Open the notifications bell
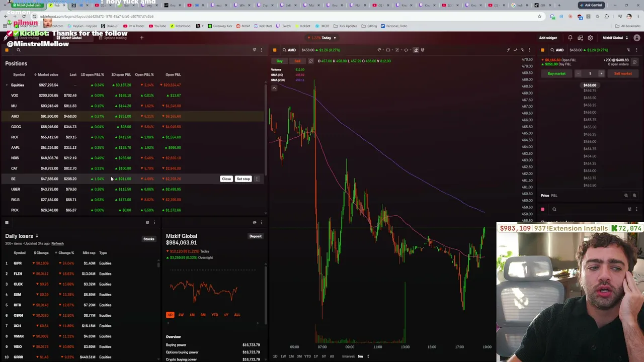 coord(570,38)
